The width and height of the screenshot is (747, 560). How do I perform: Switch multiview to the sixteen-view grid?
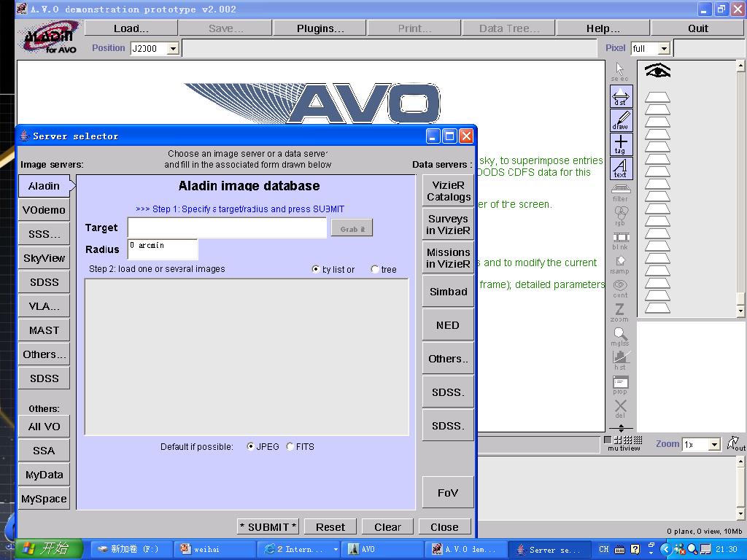(x=638, y=440)
